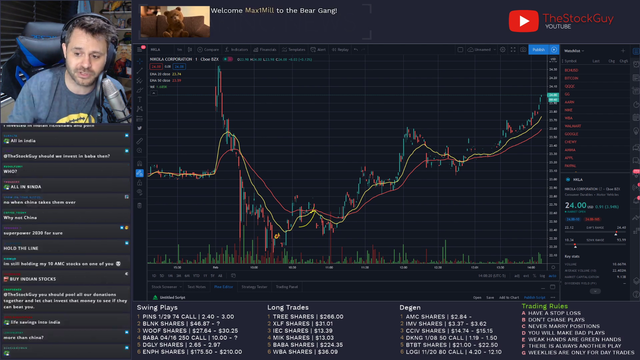640x360 pixels.
Task: Click the Compare button
Action: point(208,49)
